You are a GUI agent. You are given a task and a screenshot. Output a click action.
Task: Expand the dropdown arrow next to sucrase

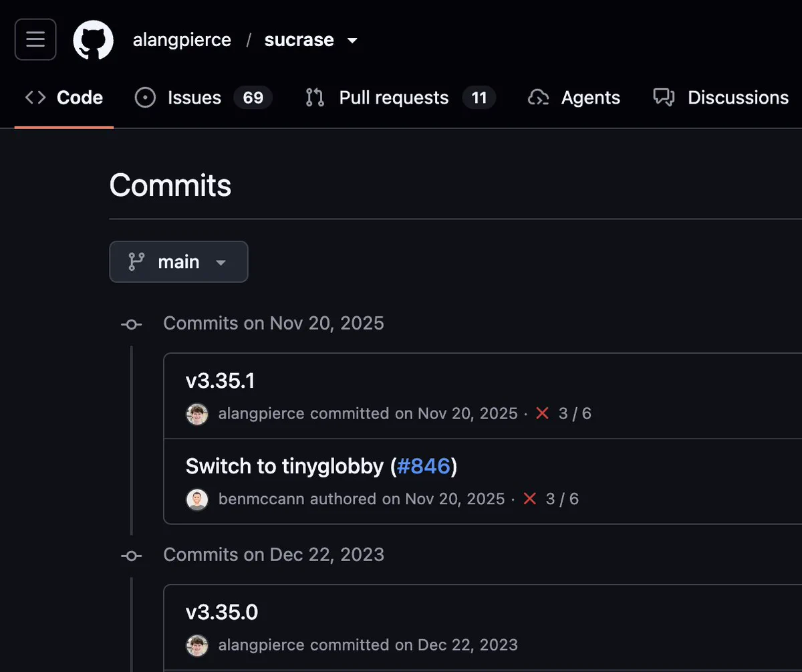pyautogui.click(x=352, y=41)
